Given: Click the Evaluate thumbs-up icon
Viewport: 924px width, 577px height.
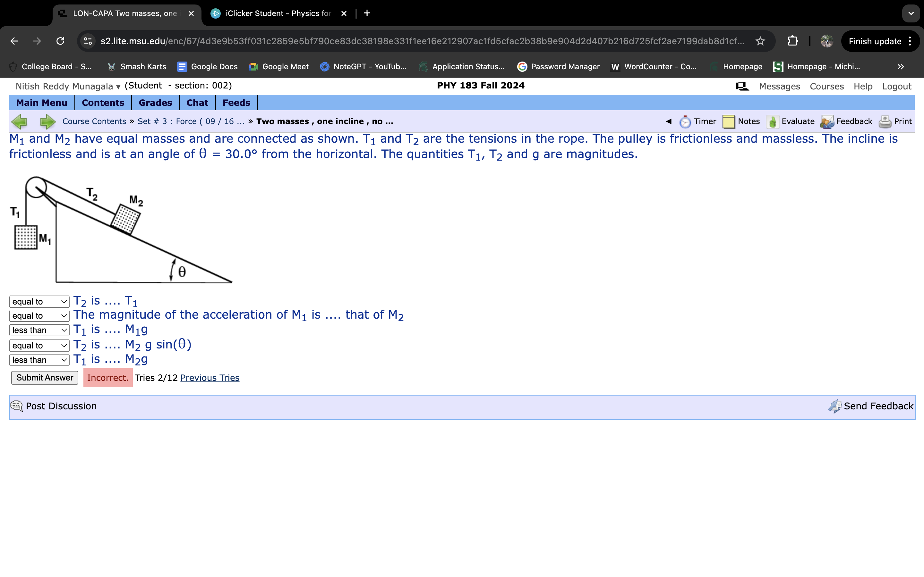Looking at the screenshot, I should [x=773, y=122].
